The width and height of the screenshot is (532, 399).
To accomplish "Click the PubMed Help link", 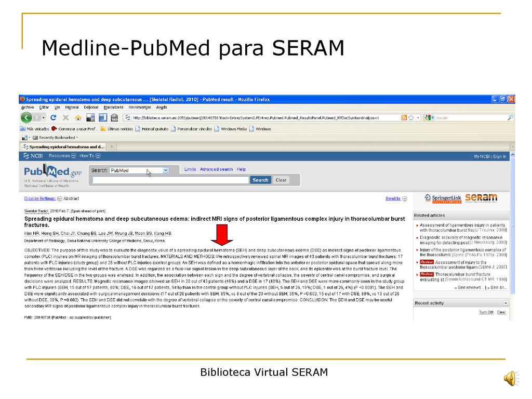I will point(241,169).
